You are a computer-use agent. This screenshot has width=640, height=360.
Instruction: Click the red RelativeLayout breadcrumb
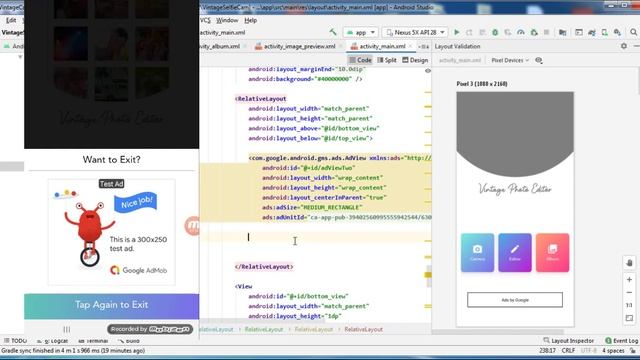tap(363, 329)
